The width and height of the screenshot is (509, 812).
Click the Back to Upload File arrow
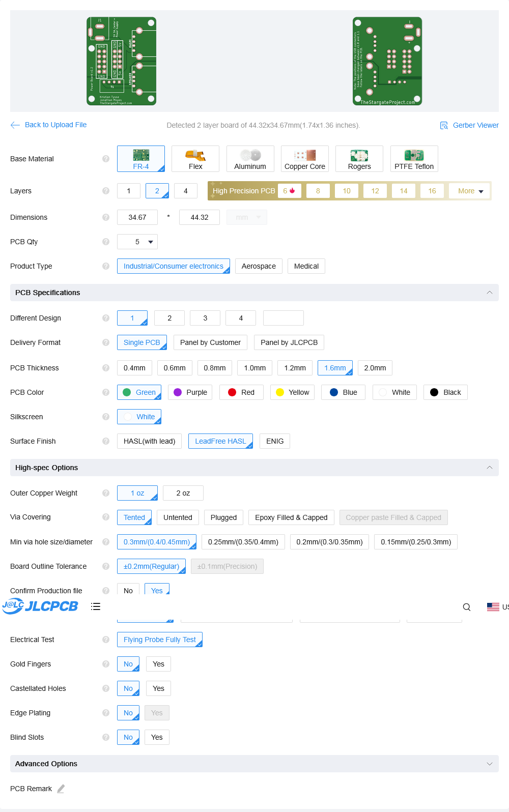tap(15, 125)
